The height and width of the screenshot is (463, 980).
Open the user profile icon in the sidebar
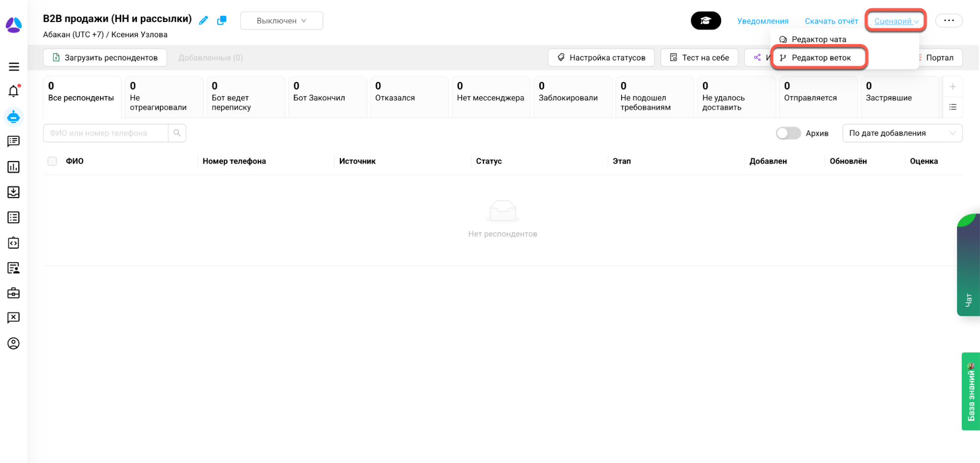click(14, 343)
